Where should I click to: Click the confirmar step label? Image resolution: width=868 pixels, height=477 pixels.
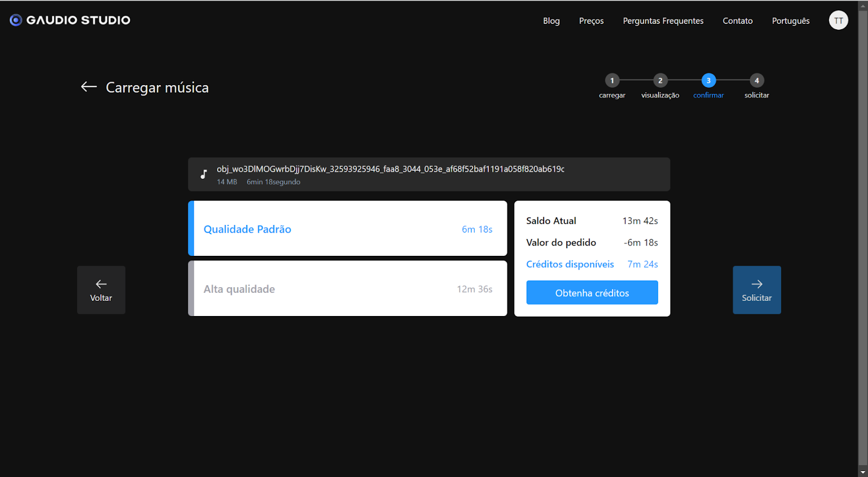(709, 95)
